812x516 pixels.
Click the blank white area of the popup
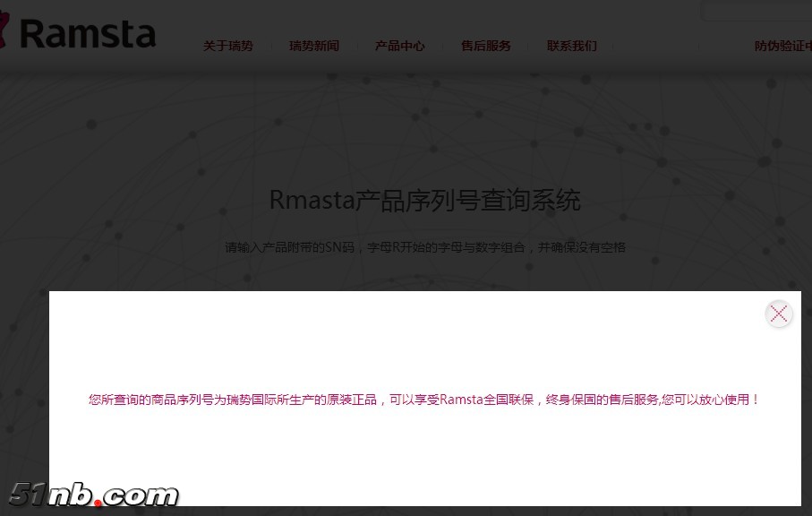(x=424, y=457)
